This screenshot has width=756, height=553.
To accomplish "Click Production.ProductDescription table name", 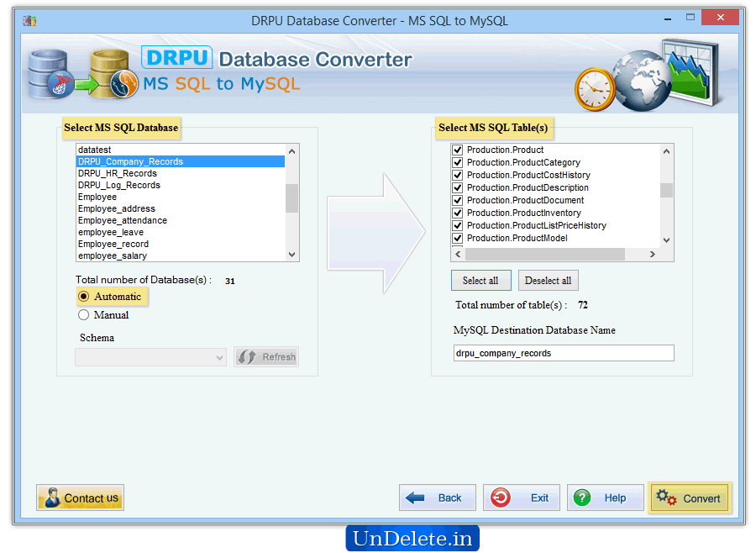I will click(528, 187).
